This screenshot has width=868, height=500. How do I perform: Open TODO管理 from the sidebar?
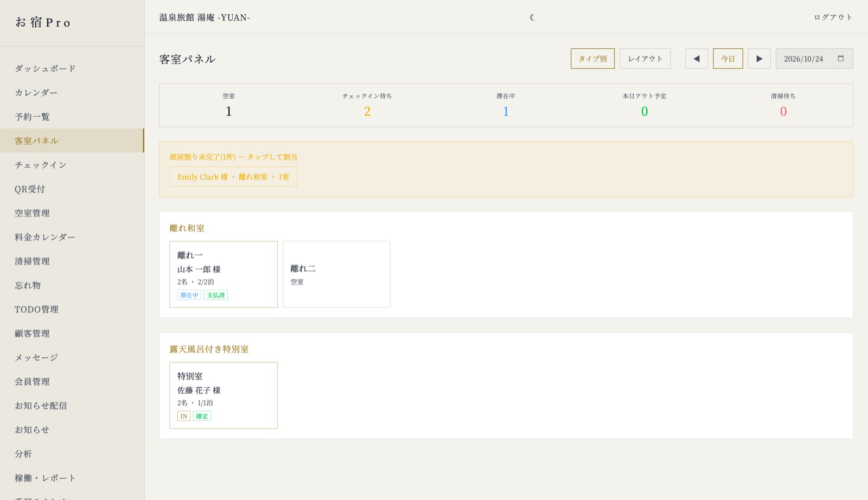click(72, 309)
